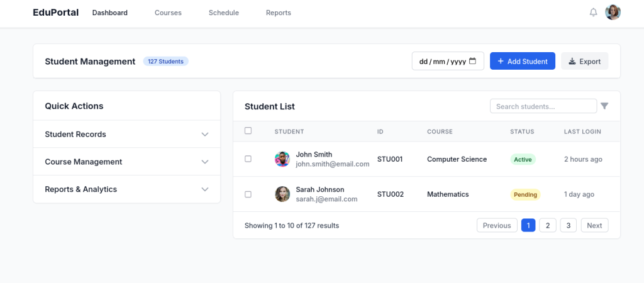Click the plus icon on Add Student
Image resolution: width=644 pixels, height=283 pixels.
(x=501, y=61)
